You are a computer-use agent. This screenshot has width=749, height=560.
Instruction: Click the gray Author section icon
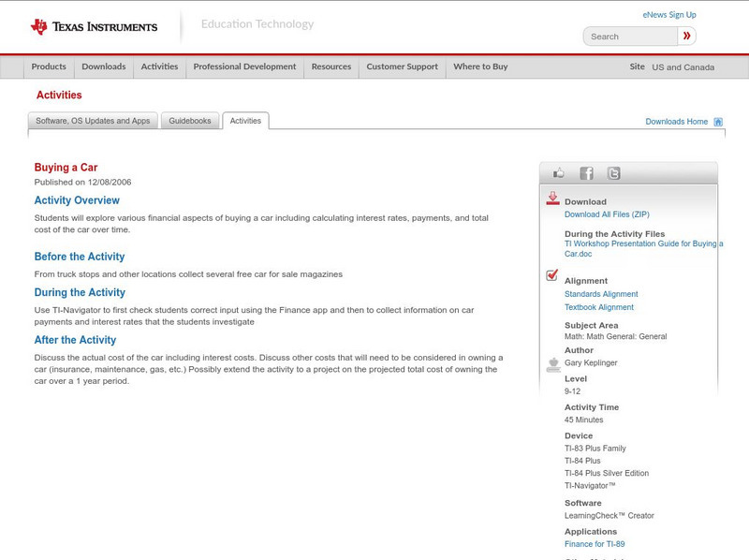(x=553, y=365)
